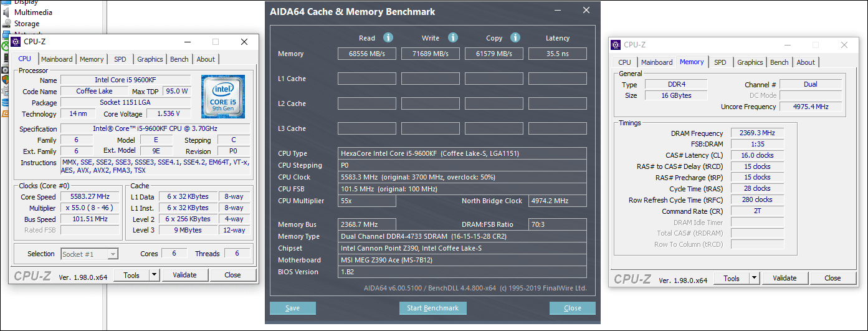This screenshot has width=868, height=331.
Task: Open Mainboard tab in right CPU-Z
Action: (657, 62)
